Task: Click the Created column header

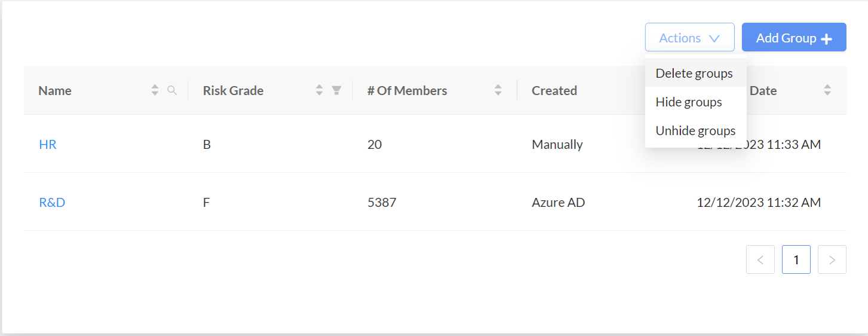Action: 554,91
